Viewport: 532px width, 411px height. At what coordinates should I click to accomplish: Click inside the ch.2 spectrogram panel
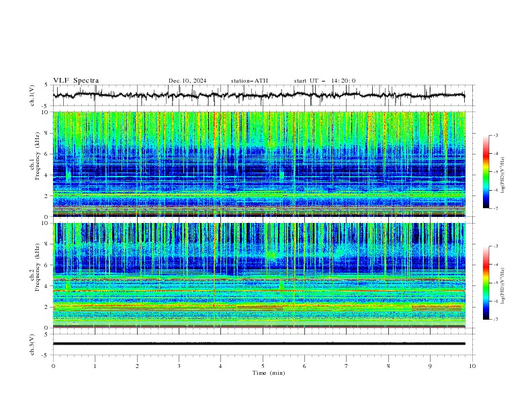(x=259, y=275)
